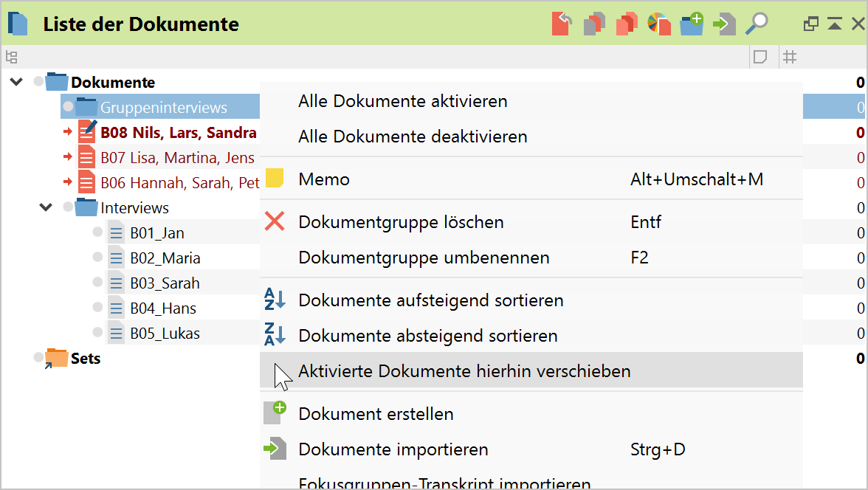This screenshot has width=868, height=490.
Task: Click the import documents green arrow toolbar icon
Action: (x=724, y=24)
